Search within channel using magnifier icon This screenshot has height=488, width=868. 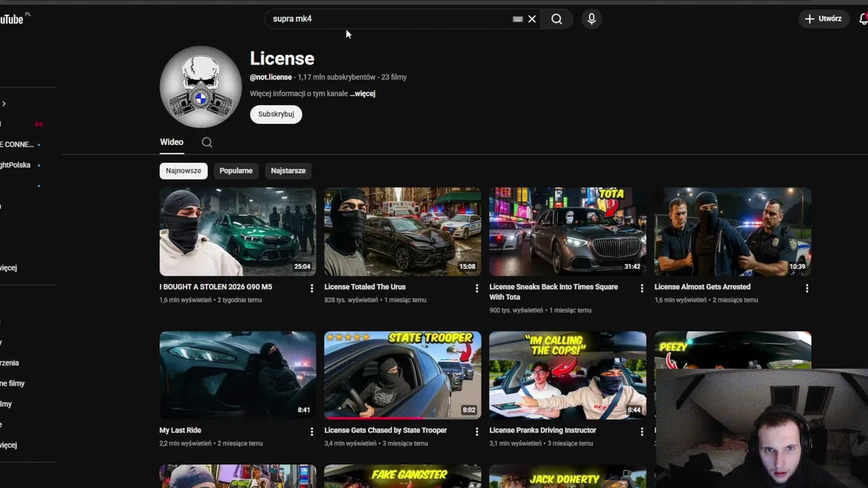207,142
